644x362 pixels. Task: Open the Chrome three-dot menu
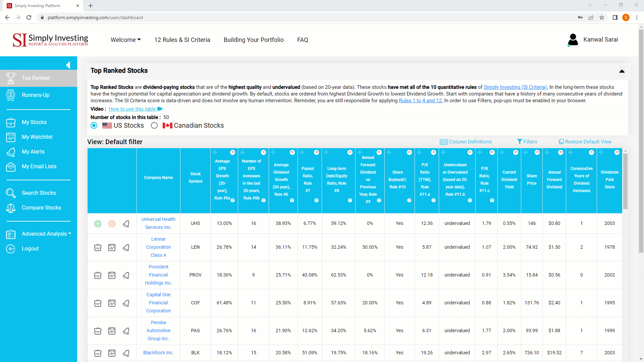637,17
